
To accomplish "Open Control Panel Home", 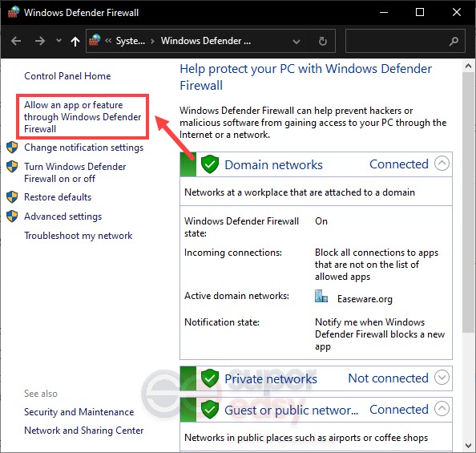I will (67, 76).
